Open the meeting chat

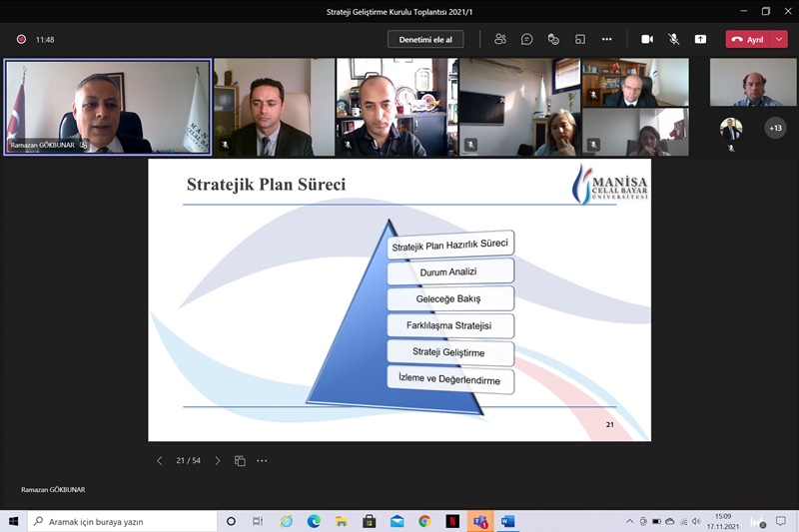coord(527,39)
